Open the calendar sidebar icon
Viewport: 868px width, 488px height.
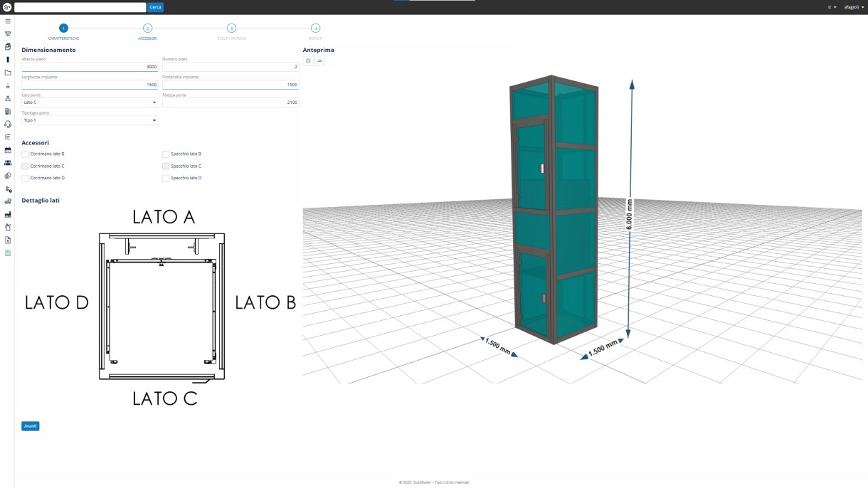[x=8, y=150]
